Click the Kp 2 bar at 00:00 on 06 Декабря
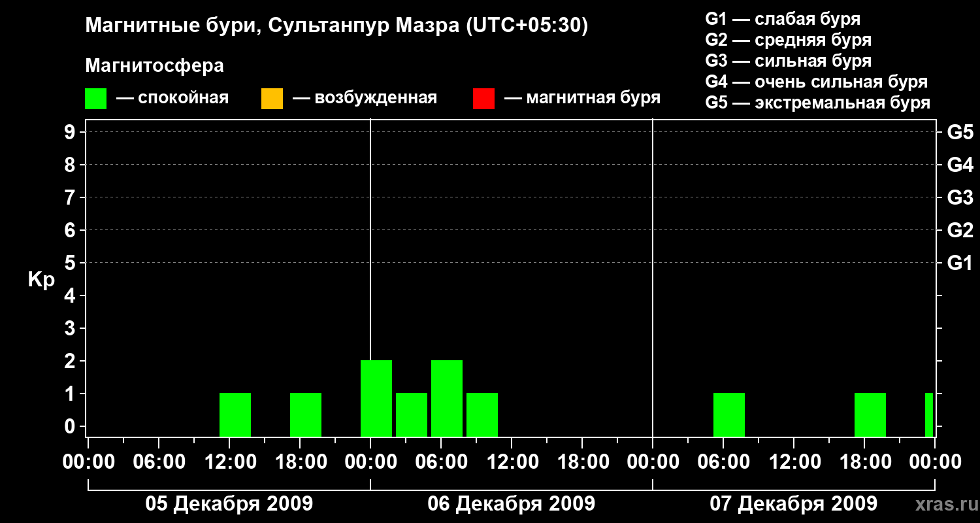Screen dimensions: 980x523 (x=376, y=399)
